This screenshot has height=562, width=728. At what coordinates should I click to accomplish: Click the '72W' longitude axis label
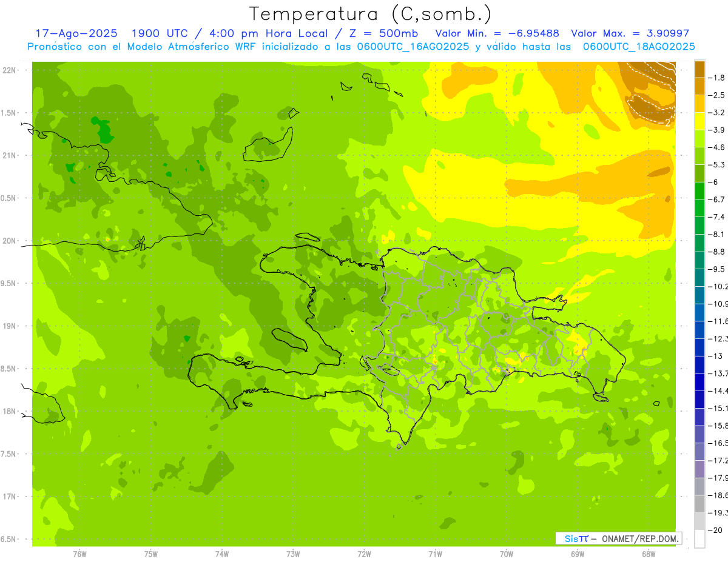(x=365, y=554)
